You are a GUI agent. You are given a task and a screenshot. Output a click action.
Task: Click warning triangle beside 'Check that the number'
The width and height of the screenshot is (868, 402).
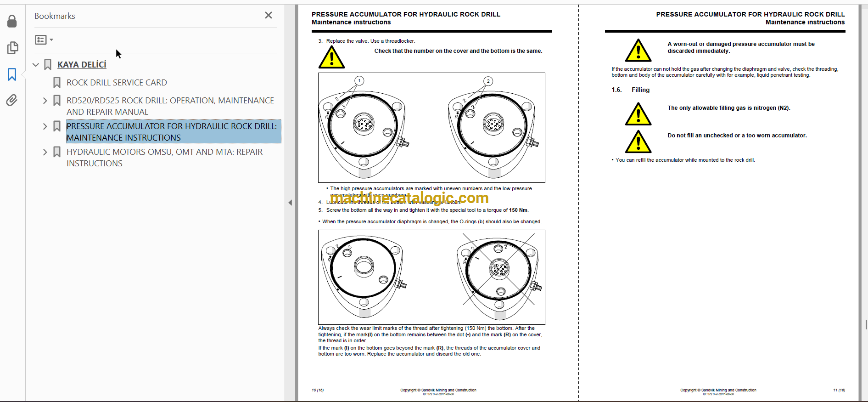331,58
